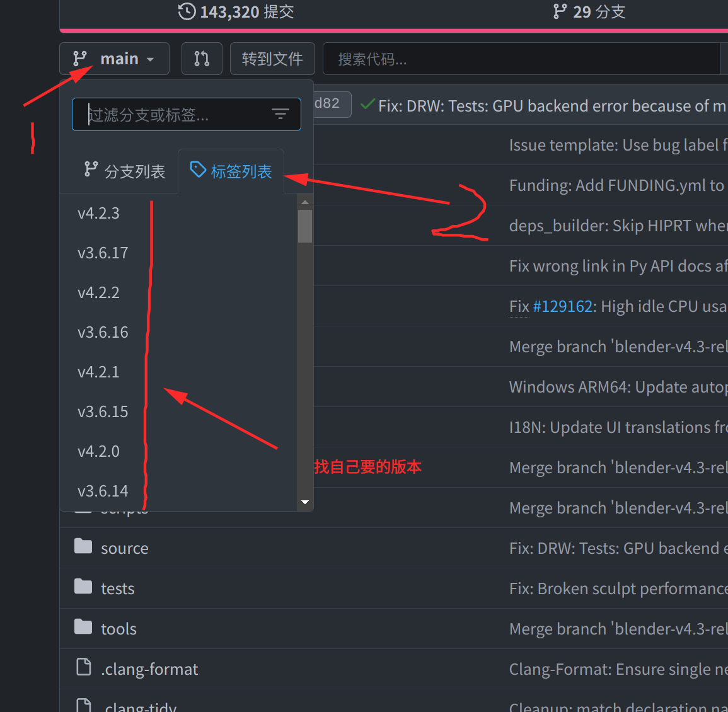Click the 过滤分支或标签 filter input
728x712 pixels.
[x=186, y=114]
